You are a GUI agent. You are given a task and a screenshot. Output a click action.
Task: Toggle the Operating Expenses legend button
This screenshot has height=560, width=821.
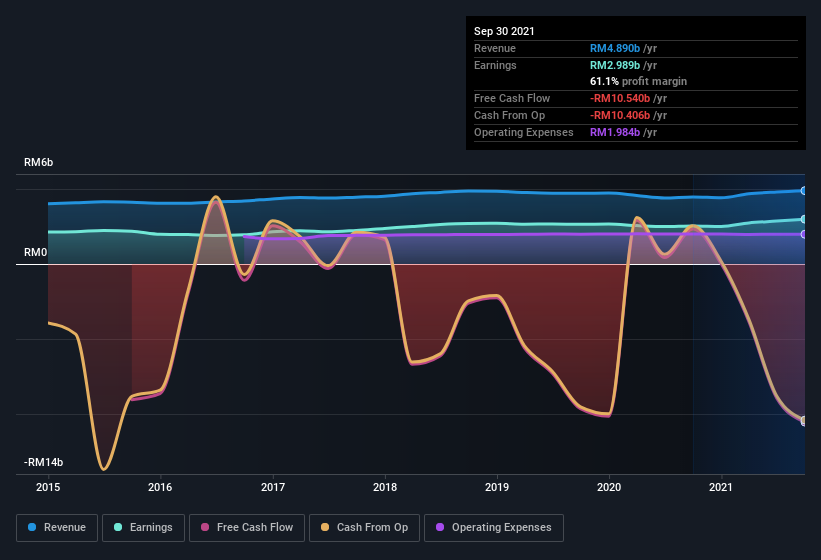(494, 528)
